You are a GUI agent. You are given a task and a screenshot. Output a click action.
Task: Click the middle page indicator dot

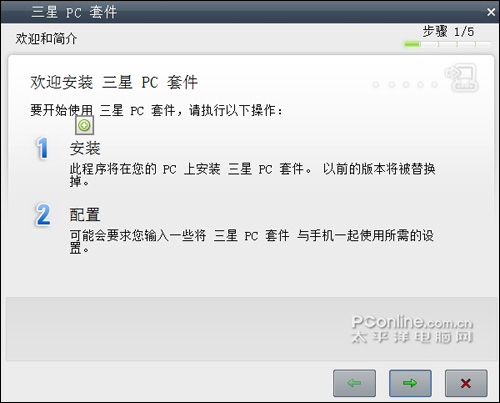point(406,85)
